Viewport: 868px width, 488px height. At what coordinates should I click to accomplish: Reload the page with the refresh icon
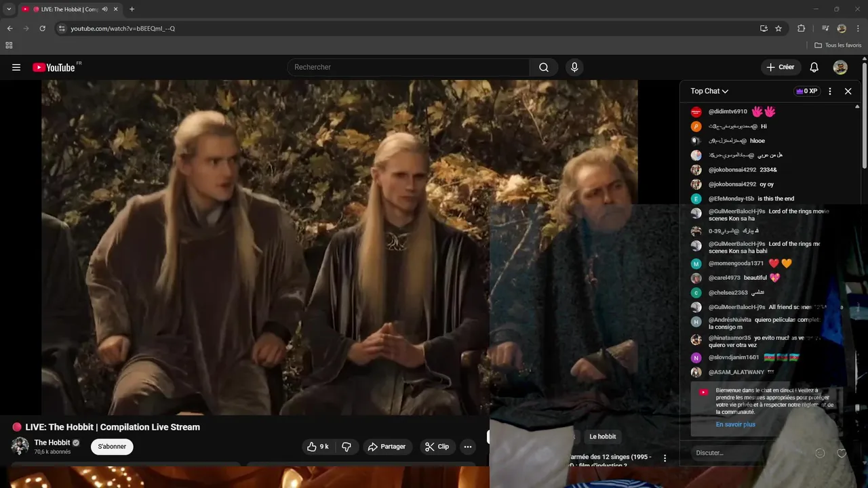pos(42,28)
